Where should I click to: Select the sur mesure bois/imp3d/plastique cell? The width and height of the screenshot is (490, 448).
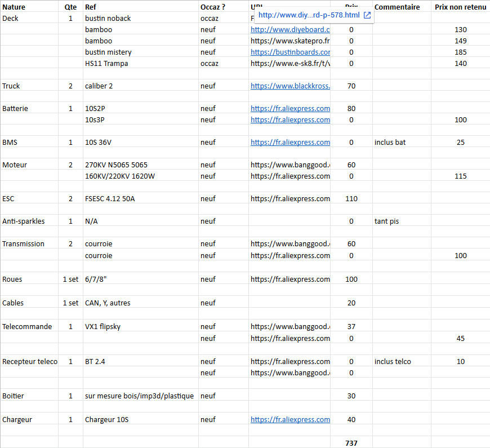tap(141, 396)
